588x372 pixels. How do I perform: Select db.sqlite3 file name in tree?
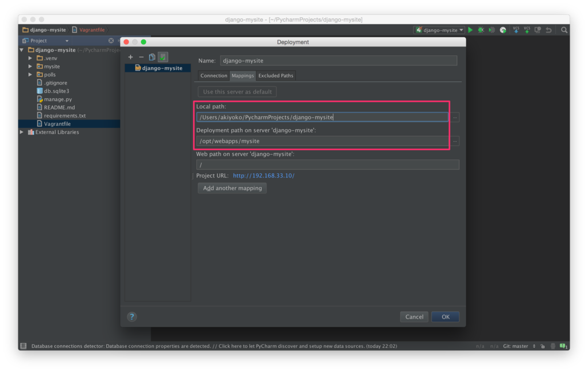56,91
